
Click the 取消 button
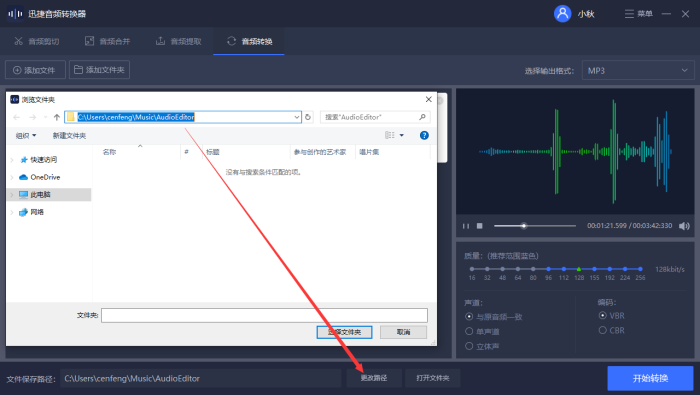pos(403,332)
